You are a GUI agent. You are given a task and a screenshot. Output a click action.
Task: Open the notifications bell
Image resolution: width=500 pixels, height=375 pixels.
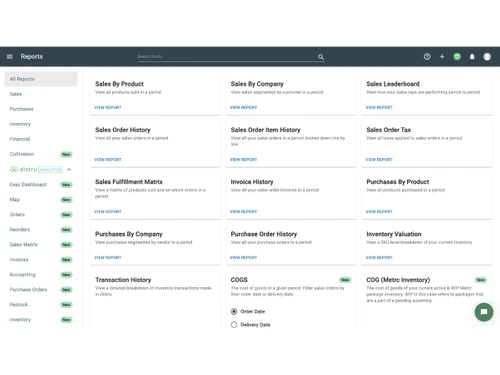472,57
